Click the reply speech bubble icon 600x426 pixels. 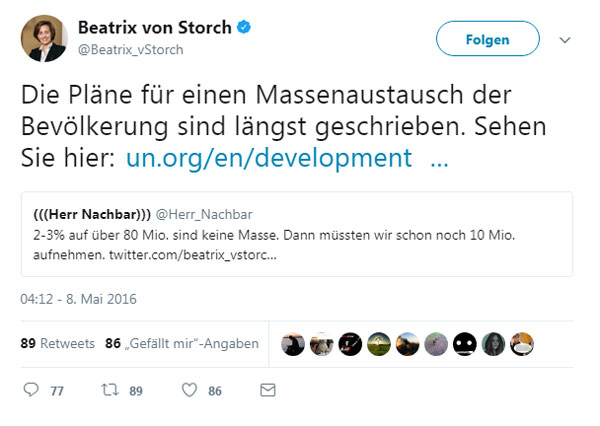click(30, 390)
